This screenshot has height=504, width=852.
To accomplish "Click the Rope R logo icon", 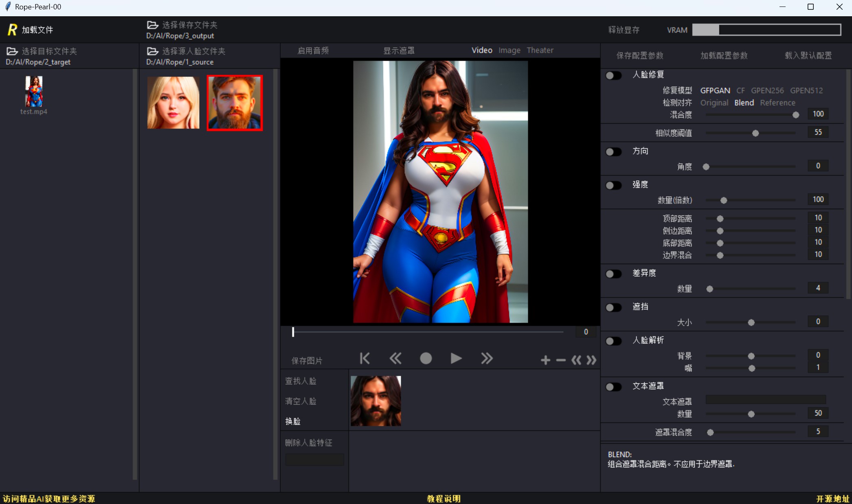I will pos(12,29).
